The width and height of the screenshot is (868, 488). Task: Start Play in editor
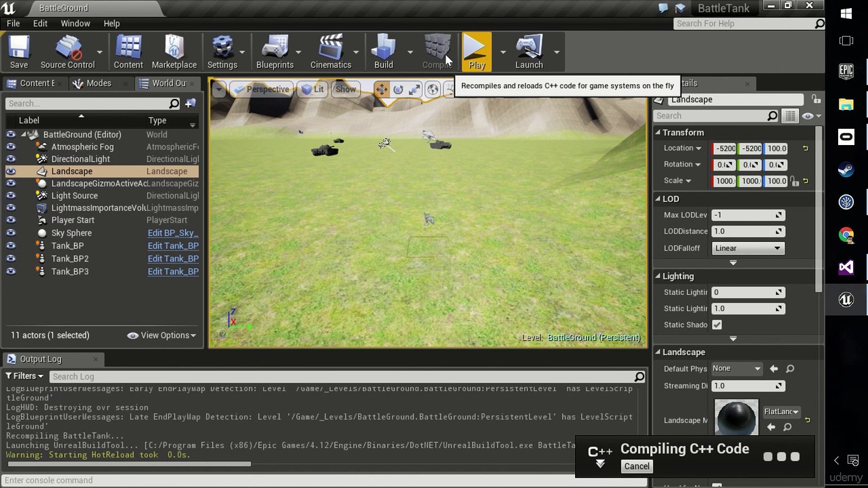click(x=477, y=52)
